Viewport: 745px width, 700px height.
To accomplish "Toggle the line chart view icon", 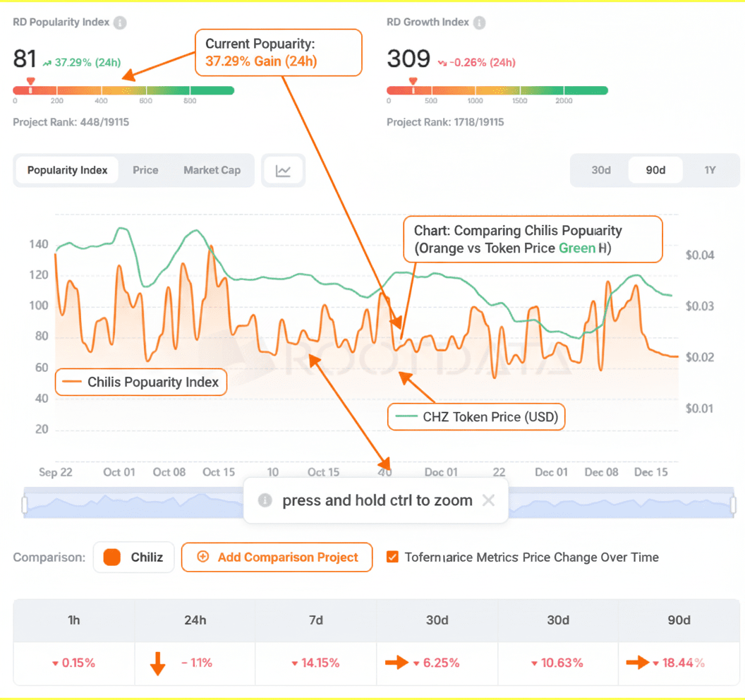I will (283, 171).
